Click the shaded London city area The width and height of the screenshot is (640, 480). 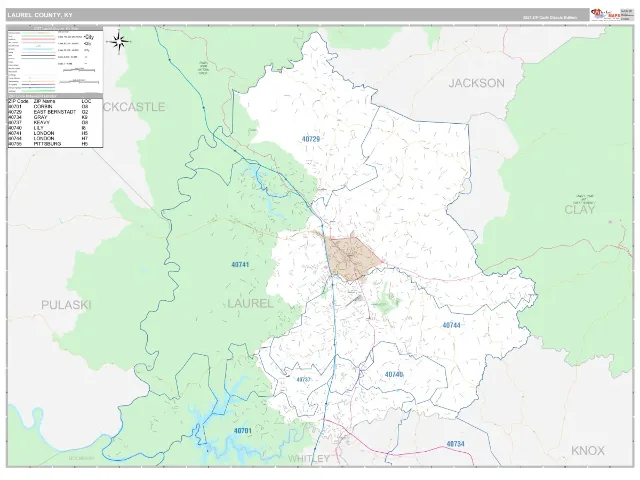pos(352,256)
